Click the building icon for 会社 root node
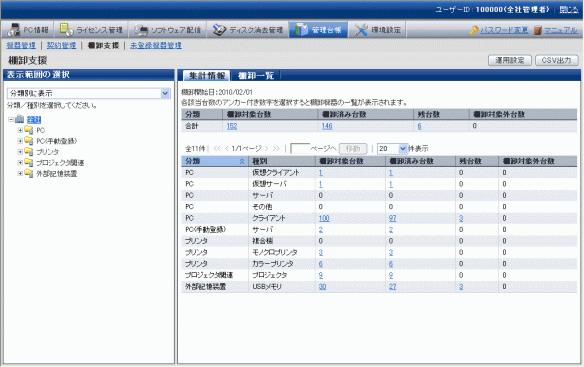 [19, 120]
